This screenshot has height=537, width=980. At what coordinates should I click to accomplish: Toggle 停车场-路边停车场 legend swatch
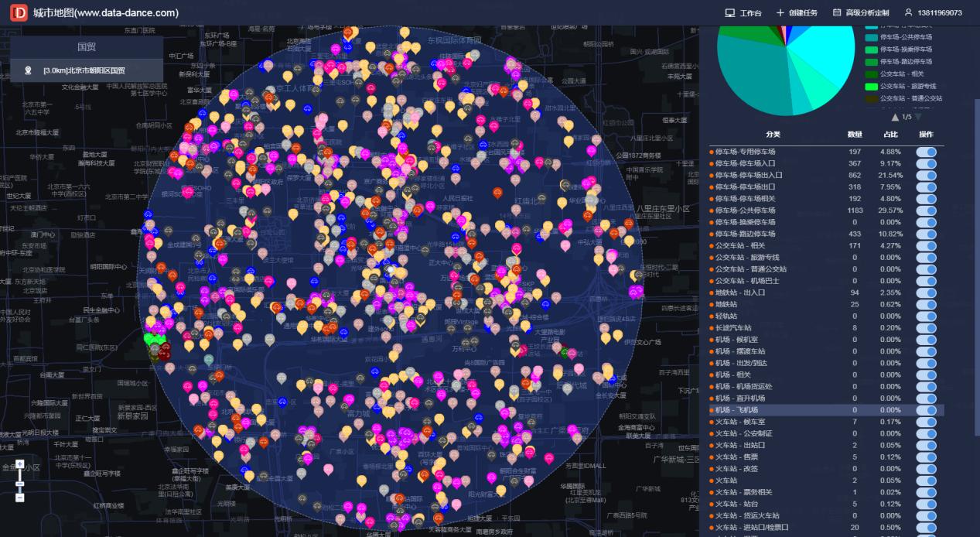pyautogui.click(x=871, y=61)
